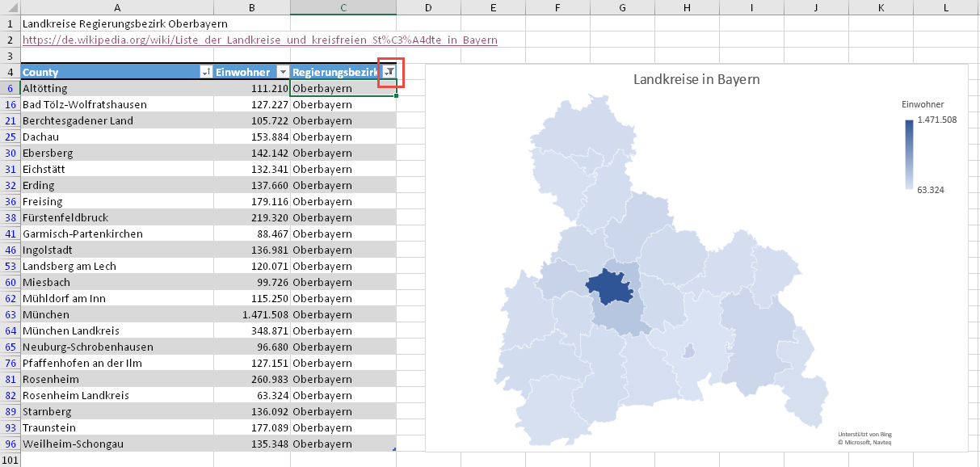Select the chart title Landkreise in Bayern

tap(696, 79)
